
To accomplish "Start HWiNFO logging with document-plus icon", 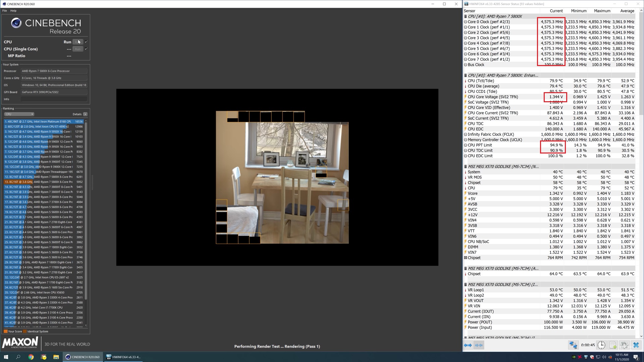I will coord(613,345).
